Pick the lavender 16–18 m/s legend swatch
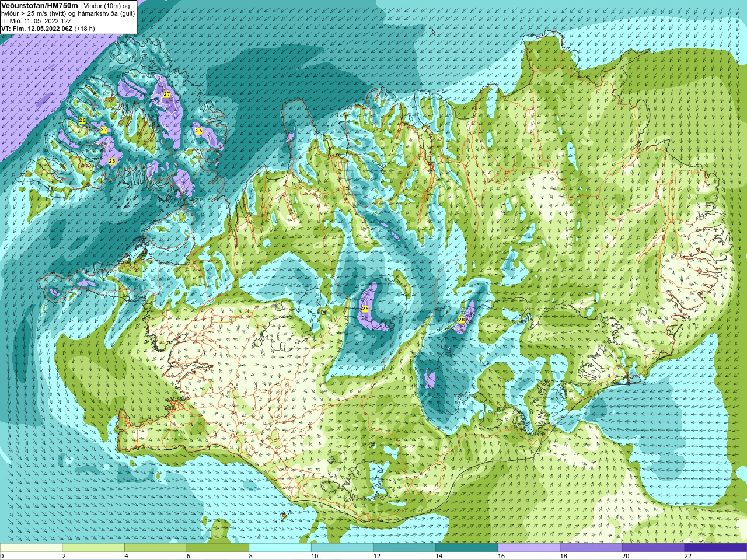The image size is (747, 560). click(529, 548)
